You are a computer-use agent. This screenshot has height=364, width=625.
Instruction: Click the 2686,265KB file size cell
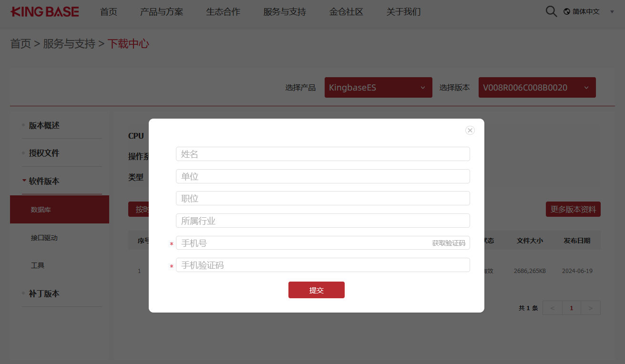(530, 271)
